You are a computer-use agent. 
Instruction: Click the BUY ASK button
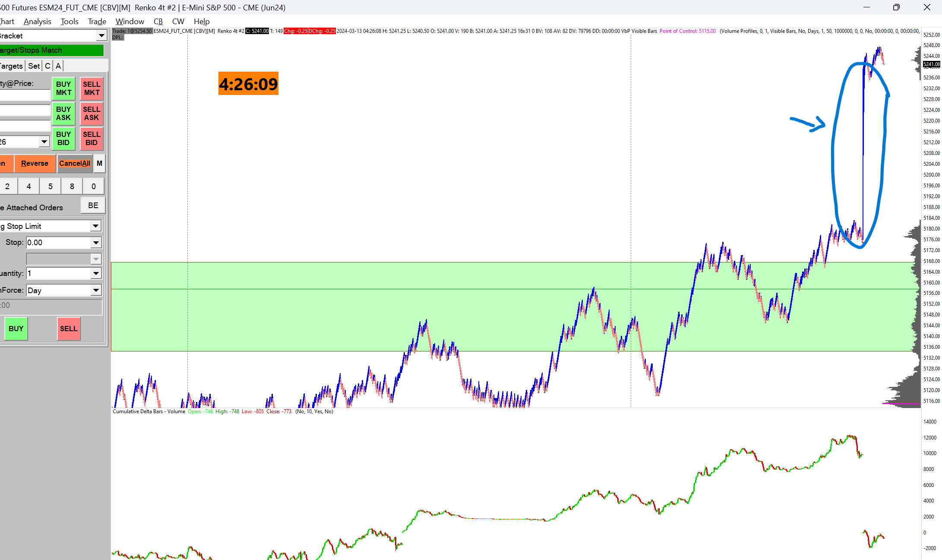(x=63, y=114)
